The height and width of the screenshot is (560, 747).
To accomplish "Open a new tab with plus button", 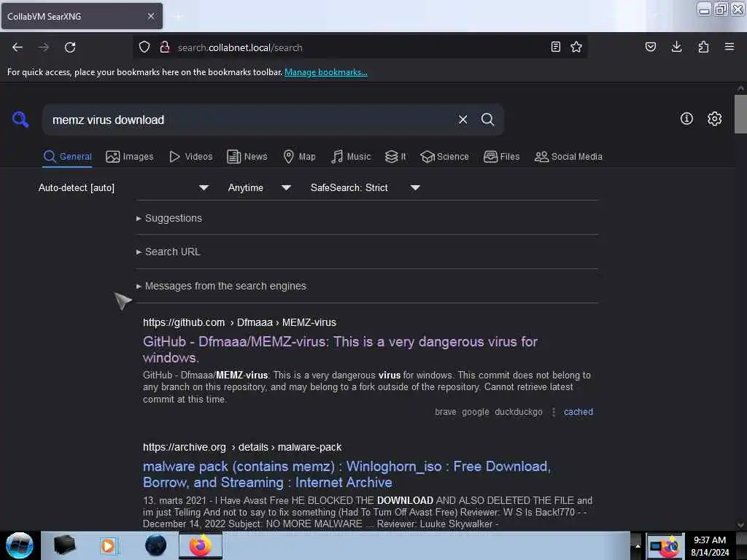I will (x=178, y=17).
